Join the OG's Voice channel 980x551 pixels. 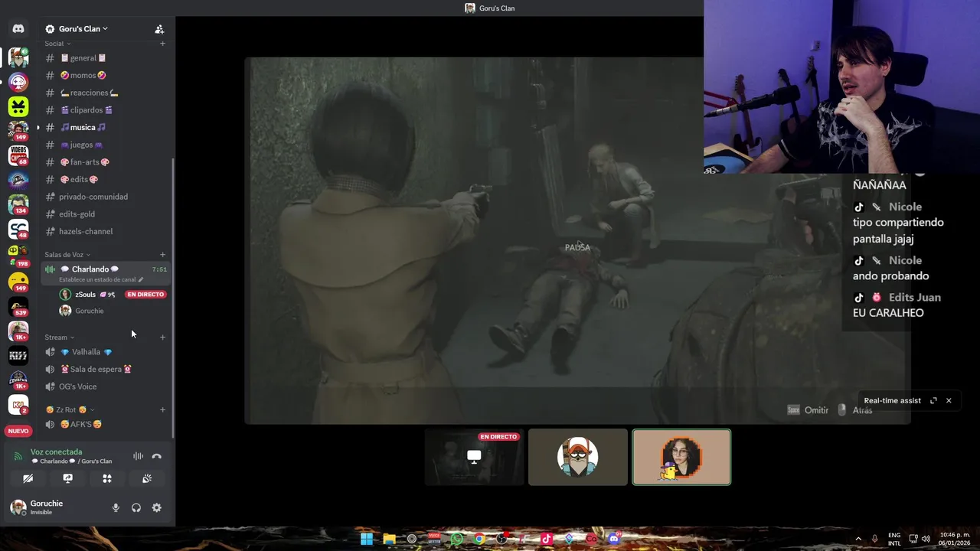click(106, 386)
